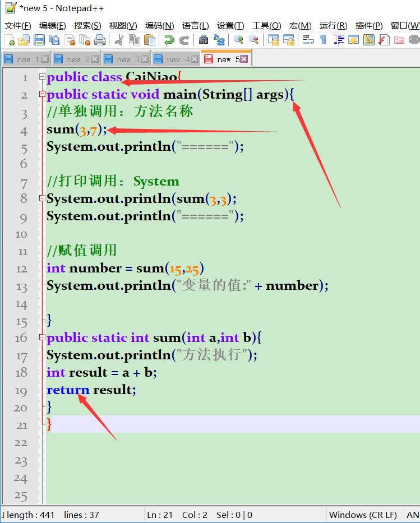Open the Replace dialog icon
420x523 pixels.
pos(219,40)
